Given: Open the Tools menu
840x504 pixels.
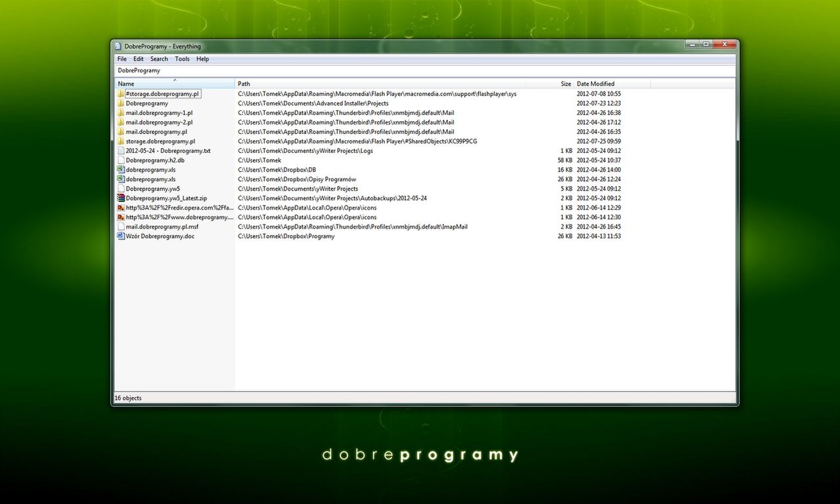Looking at the screenshot, I should (x=183, y=59).
